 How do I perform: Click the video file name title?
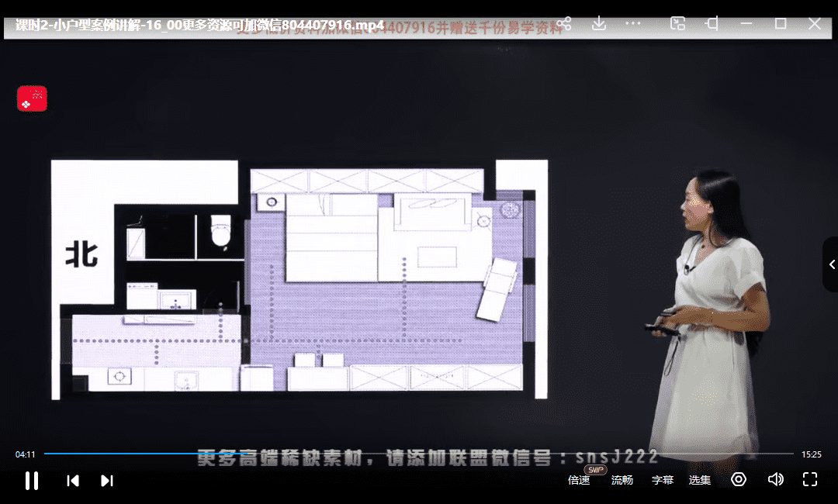pos(199,25)
